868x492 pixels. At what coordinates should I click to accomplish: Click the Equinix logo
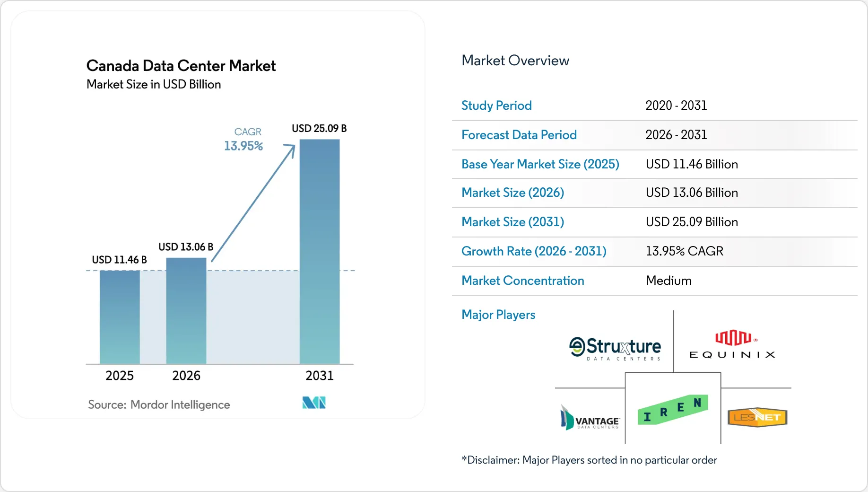732,344
